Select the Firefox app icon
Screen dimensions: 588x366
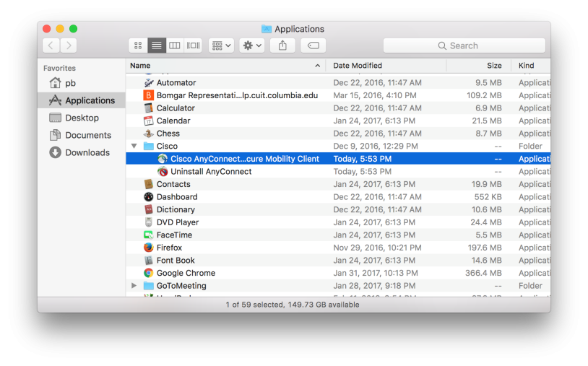pyautogui.click(x=149, y=248)
